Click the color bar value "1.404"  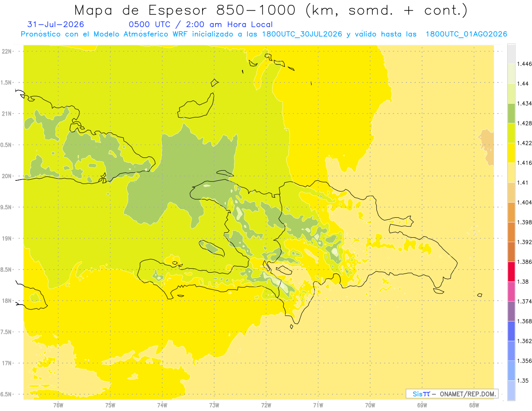click(525, 202)
